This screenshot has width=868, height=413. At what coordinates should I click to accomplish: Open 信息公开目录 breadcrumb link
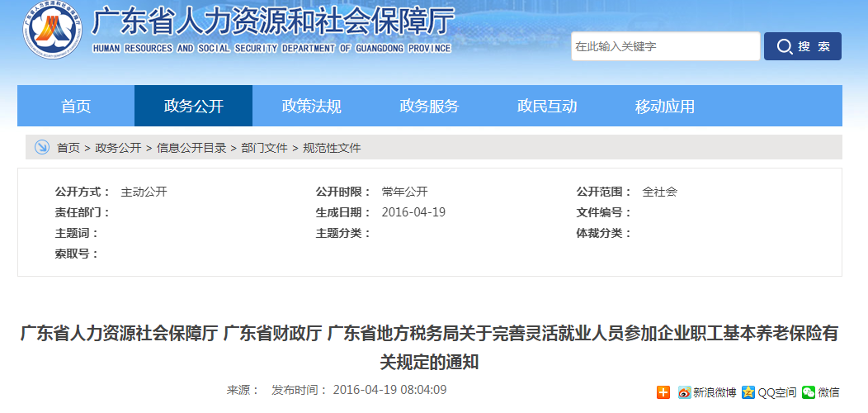pyautogui.click(x=191, y=148)
